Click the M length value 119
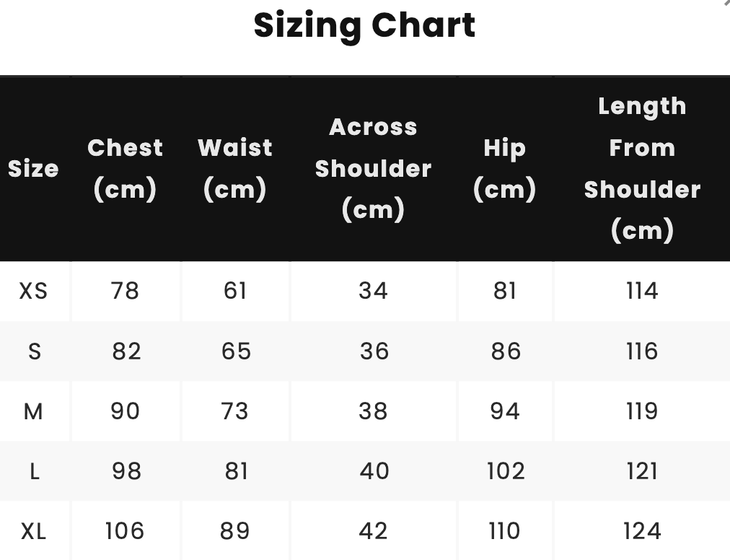The height and width of the screenshot is (560, 730). (641, 411)
